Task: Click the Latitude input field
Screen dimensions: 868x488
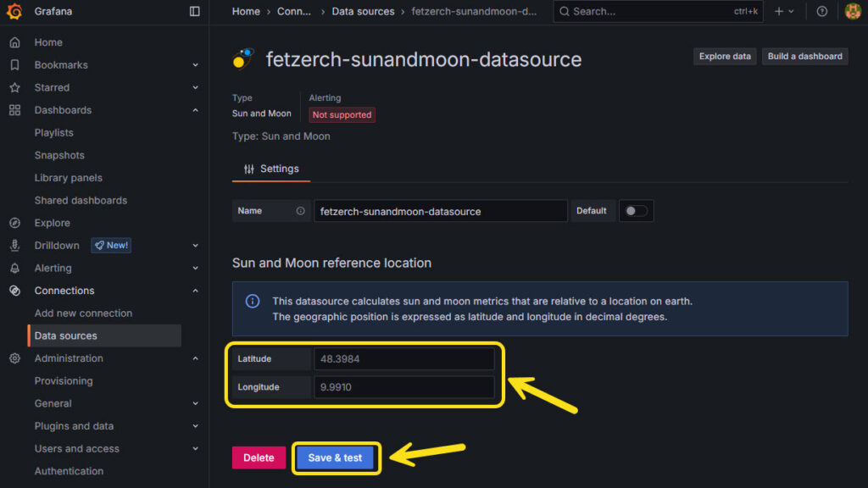Action: coord(404,359)
